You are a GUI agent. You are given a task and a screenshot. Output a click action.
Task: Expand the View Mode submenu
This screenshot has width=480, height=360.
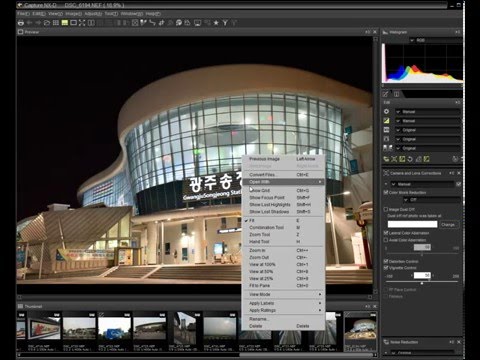(x=283, y=294)
